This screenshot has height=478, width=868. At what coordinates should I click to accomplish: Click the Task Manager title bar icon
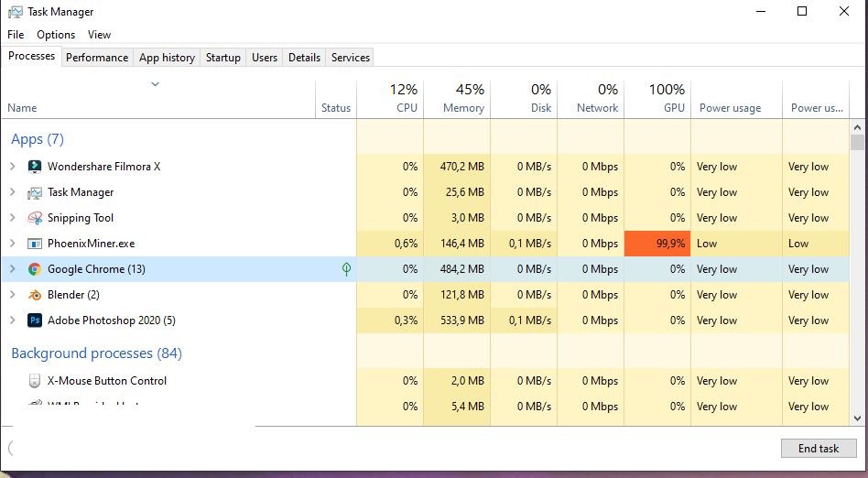(16, 12)
